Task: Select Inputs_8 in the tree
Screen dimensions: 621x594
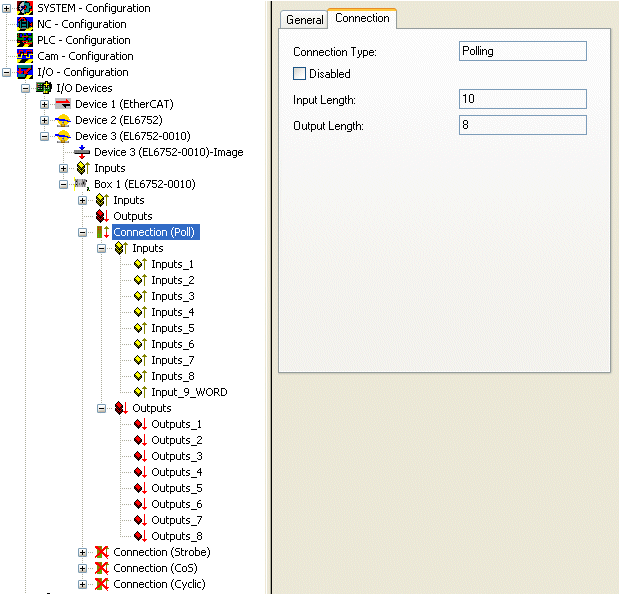Action: click(x=173, y=376)
